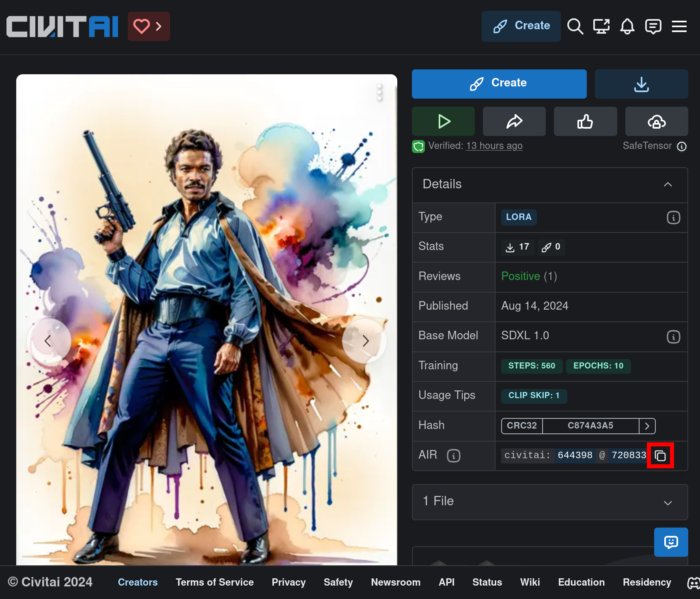The width and height of the screenshot is (700, 599).
Task: Show info for Type row
Action: point(673,218)
